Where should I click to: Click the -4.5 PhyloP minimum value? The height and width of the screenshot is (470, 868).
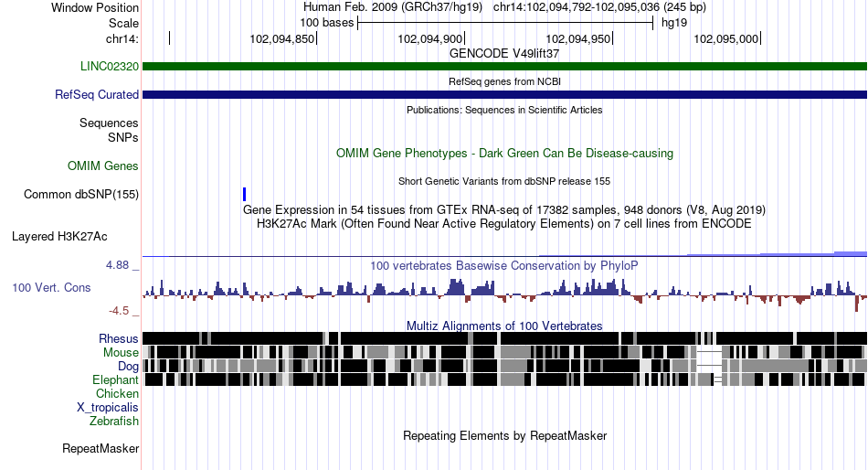pyautogui.click(x=119, y=311)
